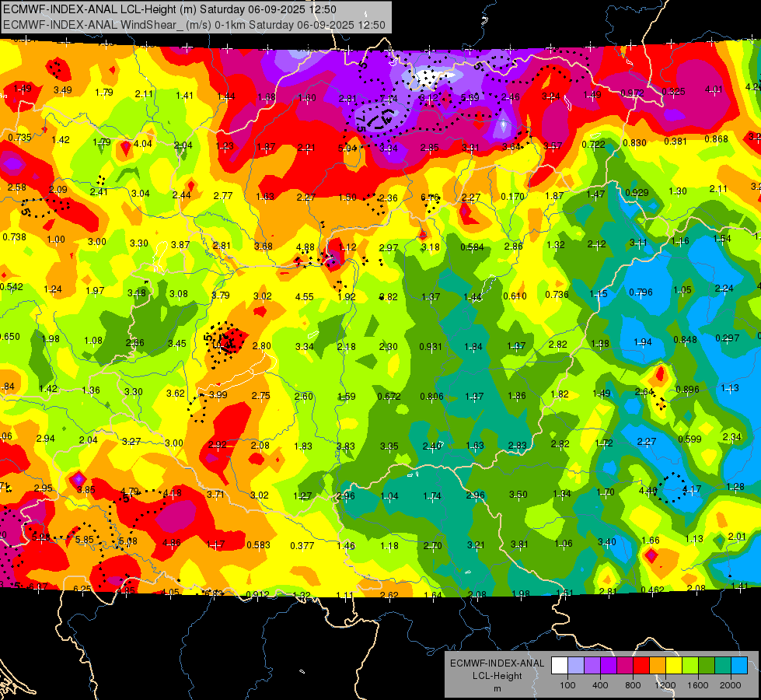This screenshot has height=700, width=761.
Task: Click the wind shear value 0.931
Action: (431, 347)
